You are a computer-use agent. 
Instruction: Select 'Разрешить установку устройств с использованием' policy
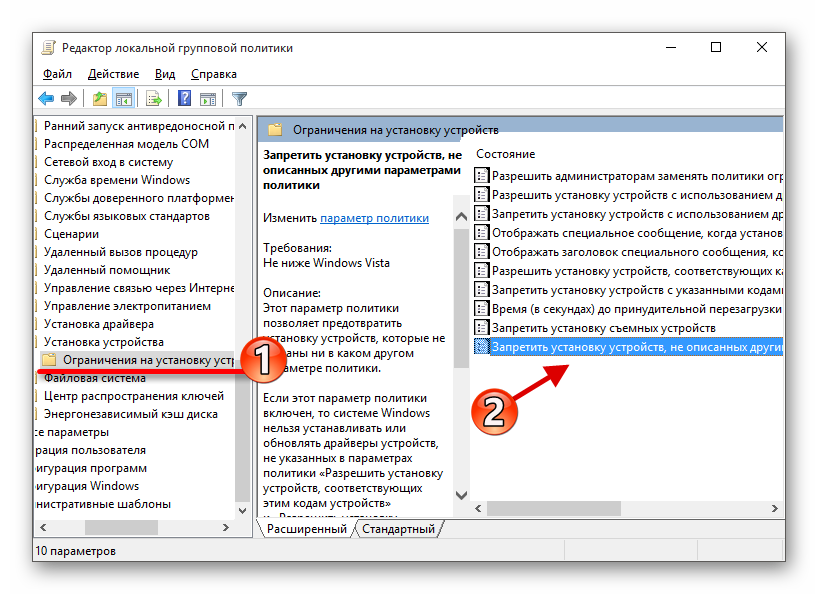tap(628, 195)
